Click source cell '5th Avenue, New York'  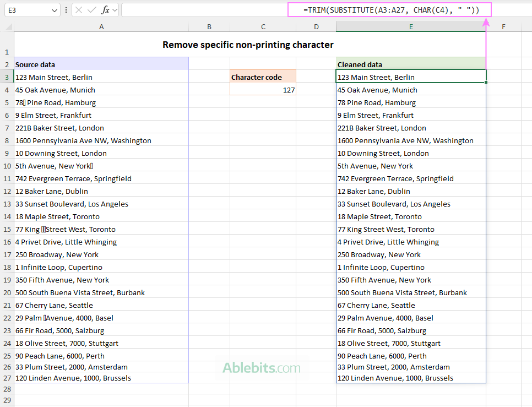tap(101, 165)
